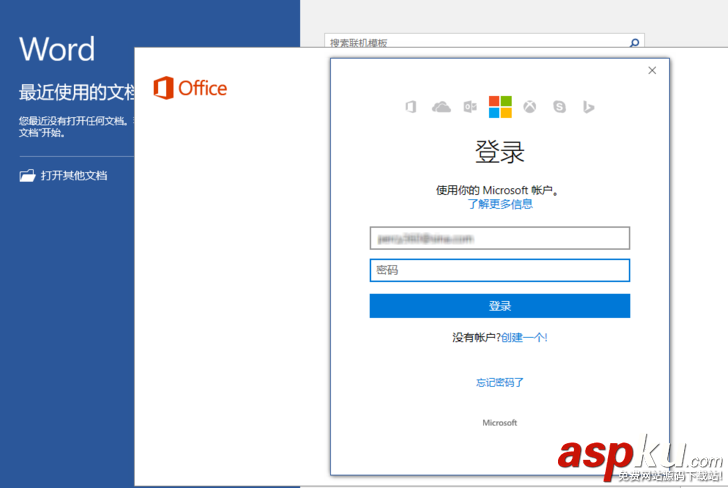Click the blue 登录 sign-in button
Image resolution: width=728 pixels, height=488 pixels.
[500, 306]
